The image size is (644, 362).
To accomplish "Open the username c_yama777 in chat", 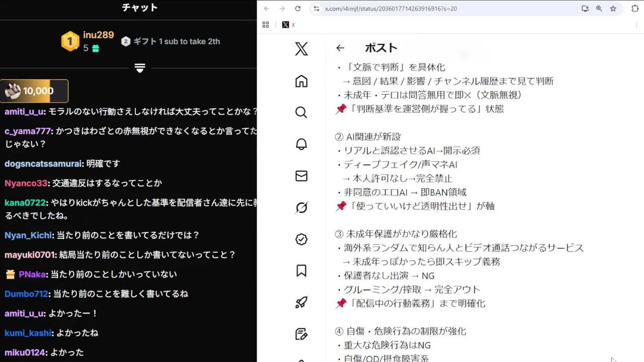I will pyautogui.click(x=28, y=131).
